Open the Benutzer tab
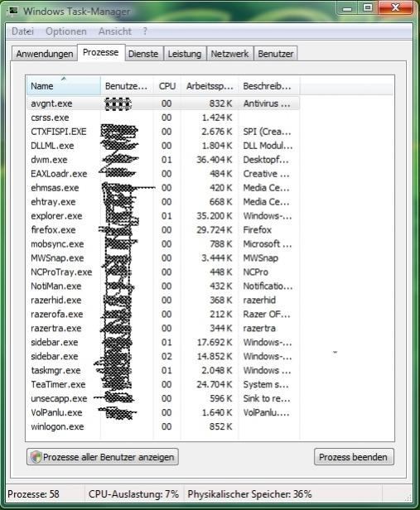The image size is (420, 510). pos(276,54)
